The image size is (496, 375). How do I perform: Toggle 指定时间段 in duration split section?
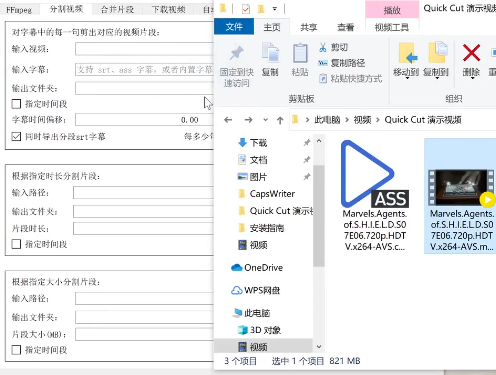[x=16, y=244]
